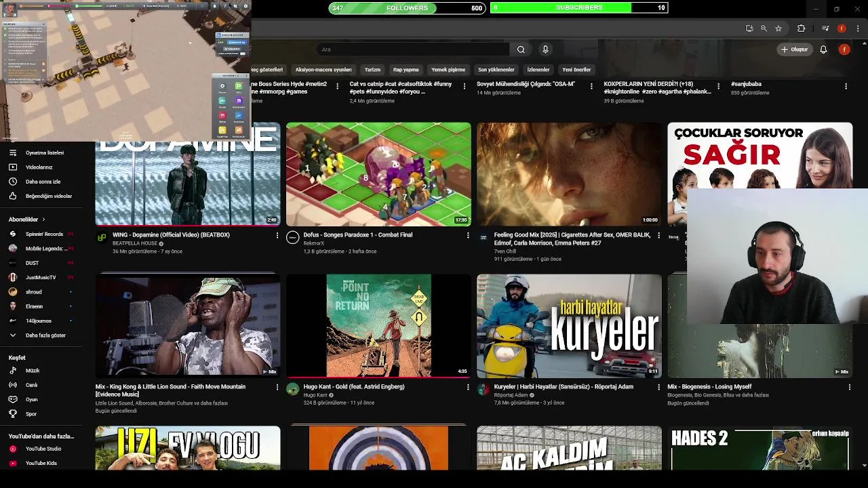Click the Subscribers progress bar overlay

[579, 7]
